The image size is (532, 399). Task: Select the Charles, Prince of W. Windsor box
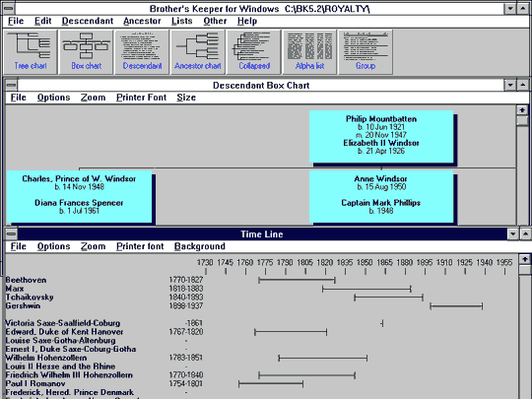click(x=79, y=196)
